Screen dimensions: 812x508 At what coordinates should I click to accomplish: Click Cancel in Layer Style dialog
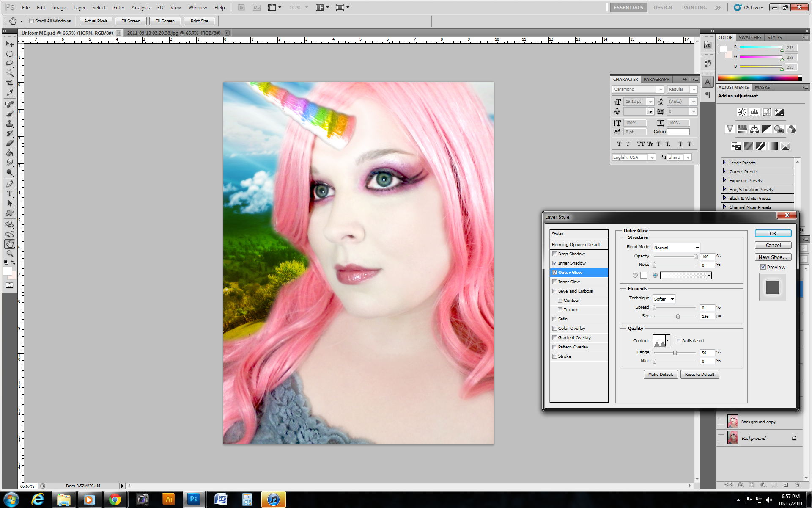pos(773,246)
